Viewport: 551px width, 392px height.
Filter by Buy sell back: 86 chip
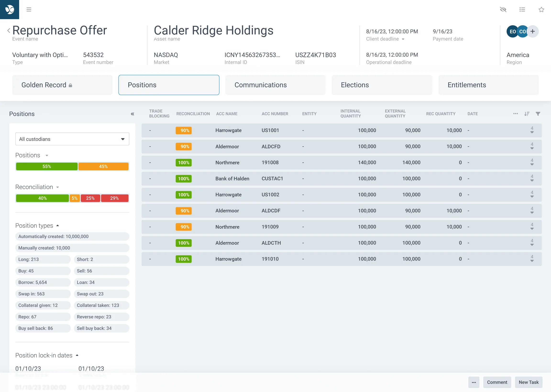point(43,328)
